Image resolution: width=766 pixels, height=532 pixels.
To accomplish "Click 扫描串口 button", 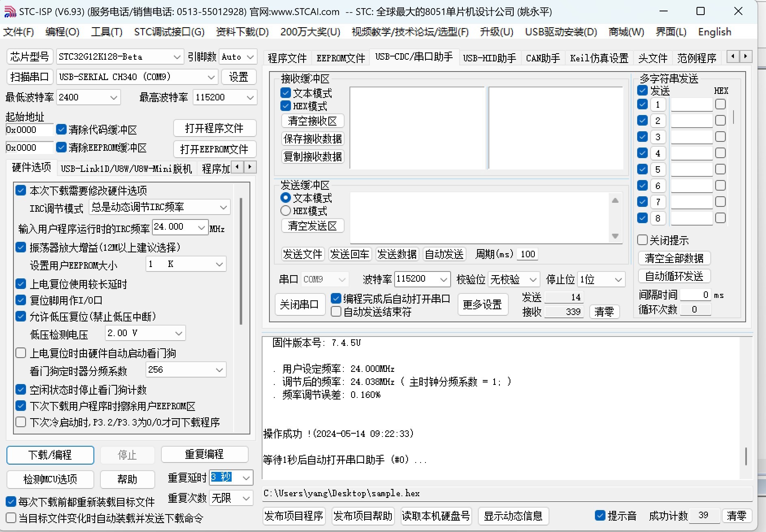I will point(30,77).
